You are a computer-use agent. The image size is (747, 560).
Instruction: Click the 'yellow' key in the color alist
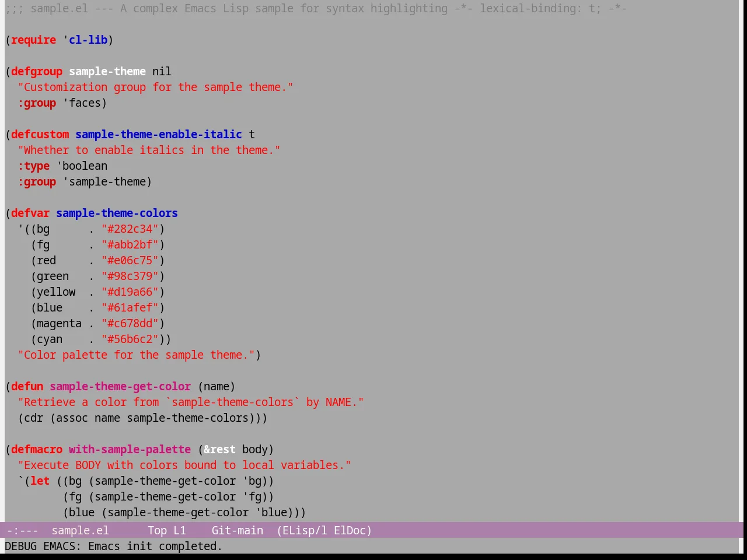(x=56, y=292)
